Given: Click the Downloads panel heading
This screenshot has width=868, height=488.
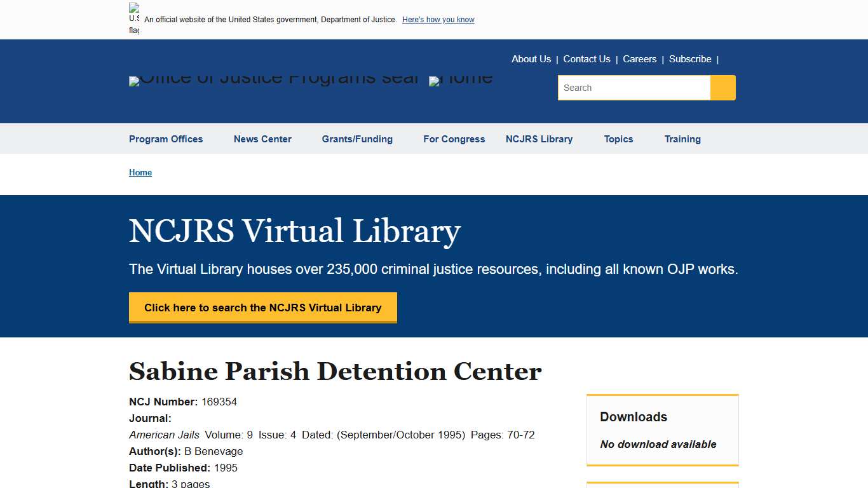Looking at the screenshot, I should pos(633,417).
